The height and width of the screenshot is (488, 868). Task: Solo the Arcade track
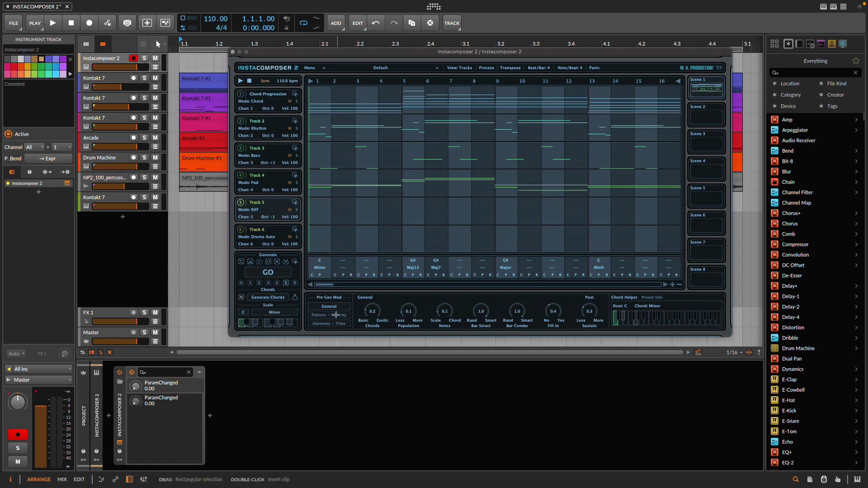tap(144, 138)
